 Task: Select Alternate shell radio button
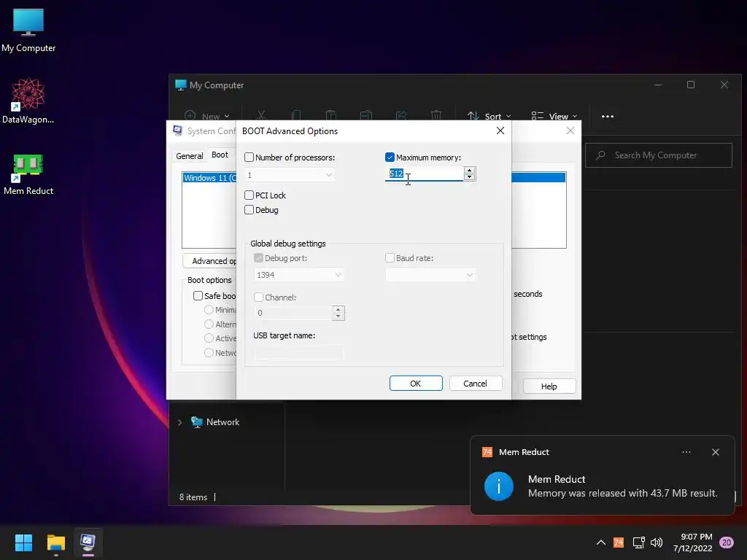click(209, 324)
